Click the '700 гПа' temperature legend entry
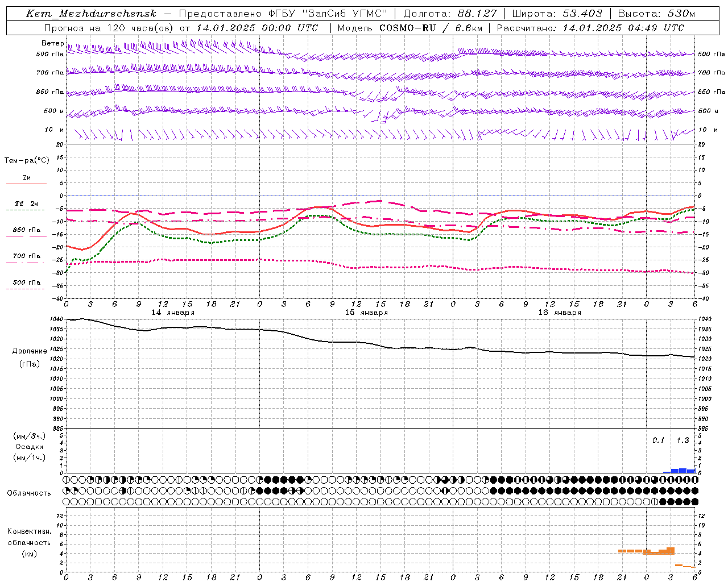 coord(26,256)
